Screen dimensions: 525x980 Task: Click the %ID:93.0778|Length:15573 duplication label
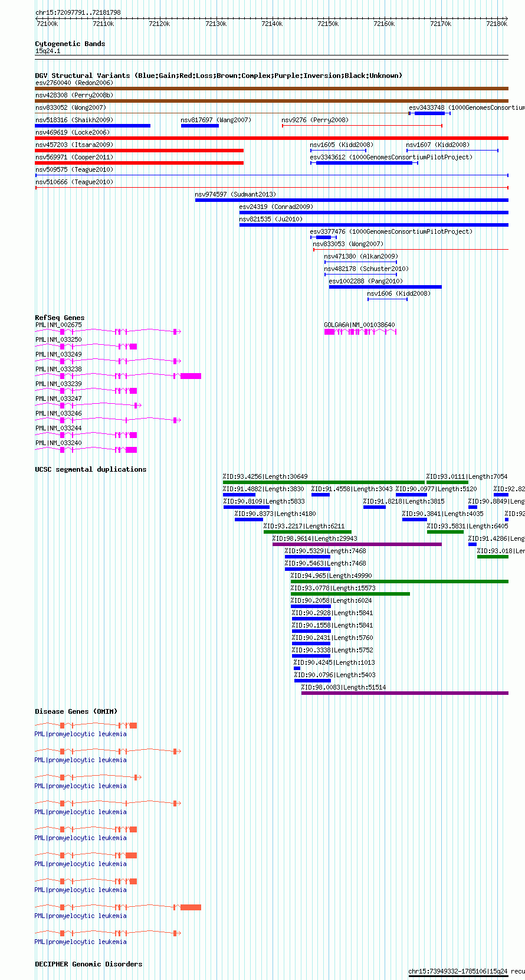(x=333, y=588)
